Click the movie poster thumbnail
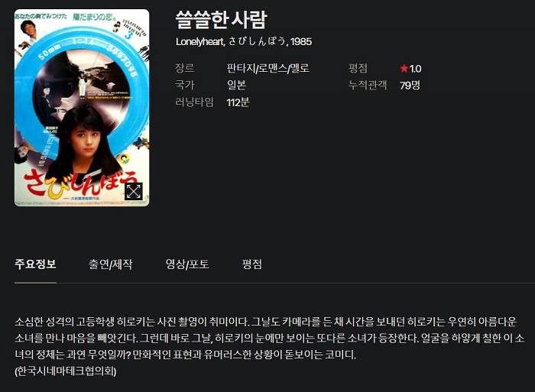The image size is (535, 392). [x=82, y=108]
